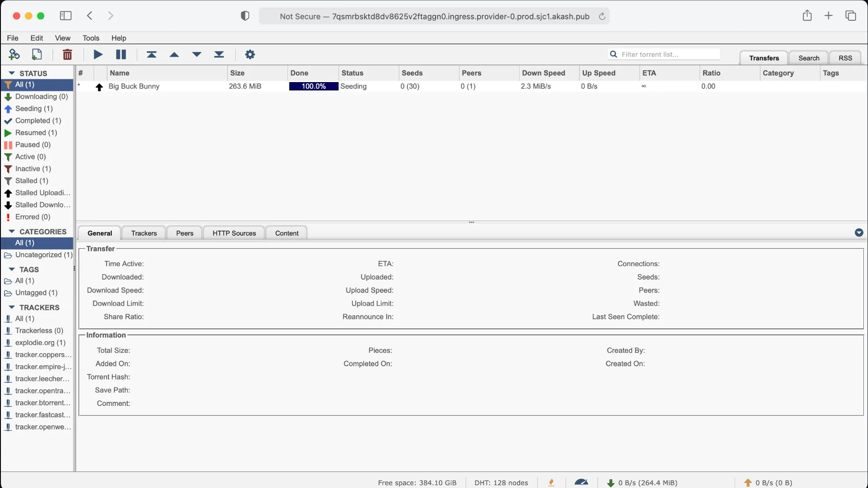
Task: Open the RSS tab
Action: point(845,58)
